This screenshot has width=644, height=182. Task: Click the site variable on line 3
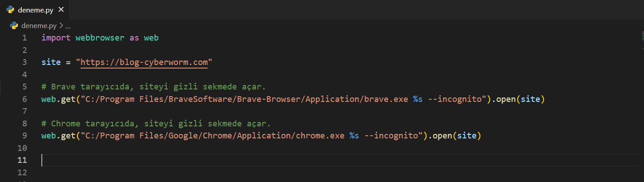coord(51,62)
